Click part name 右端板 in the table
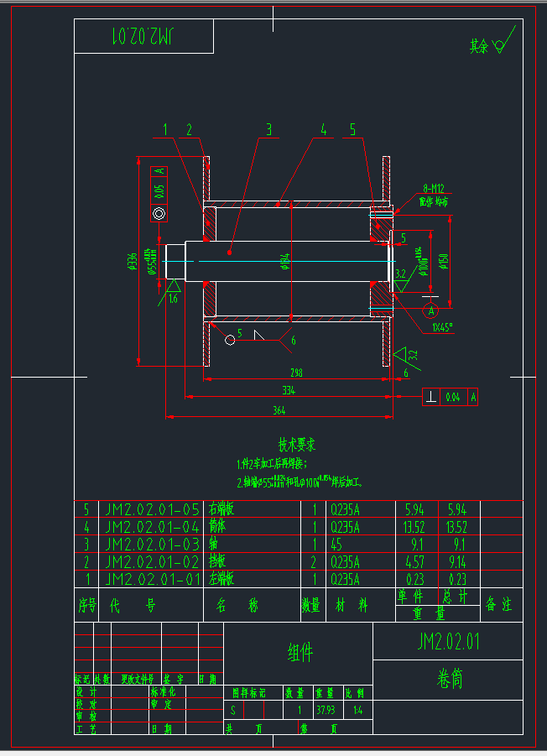The width and height of the screenshot is (547, 756). click(x=221, y=508)
